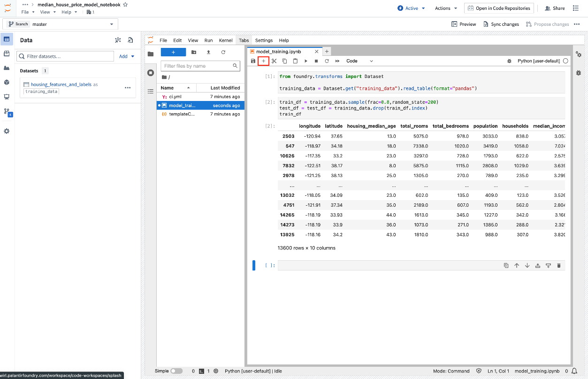Click the blue new launcher button
This screenshot has height=379, width=588.
[173, 52]
